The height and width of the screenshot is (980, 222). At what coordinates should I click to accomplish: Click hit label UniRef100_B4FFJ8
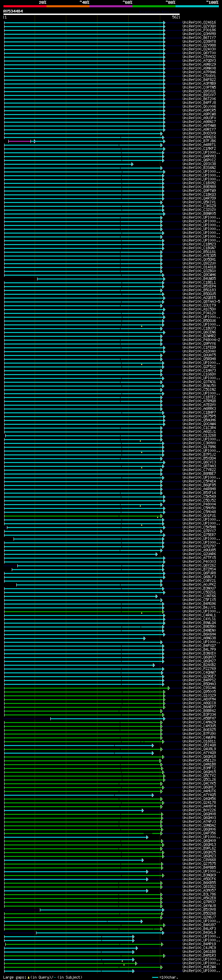[x=199, y=103]
